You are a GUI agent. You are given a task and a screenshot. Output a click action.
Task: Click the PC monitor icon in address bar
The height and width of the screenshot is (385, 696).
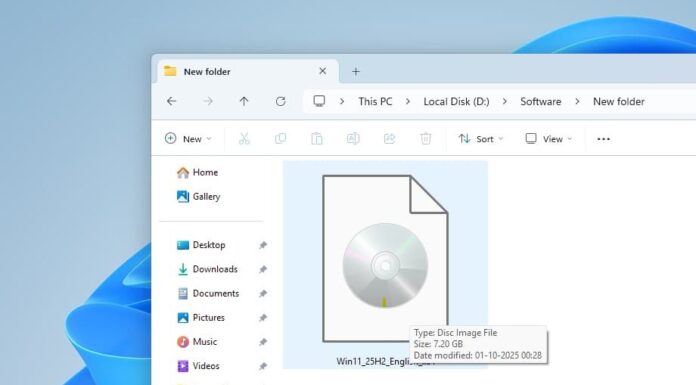(319, 101)
